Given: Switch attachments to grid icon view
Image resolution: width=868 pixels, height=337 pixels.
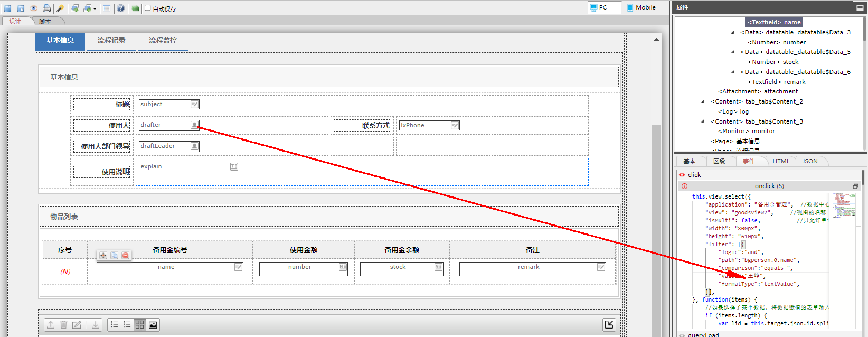Looking at the screenshot, I should 140,325.
